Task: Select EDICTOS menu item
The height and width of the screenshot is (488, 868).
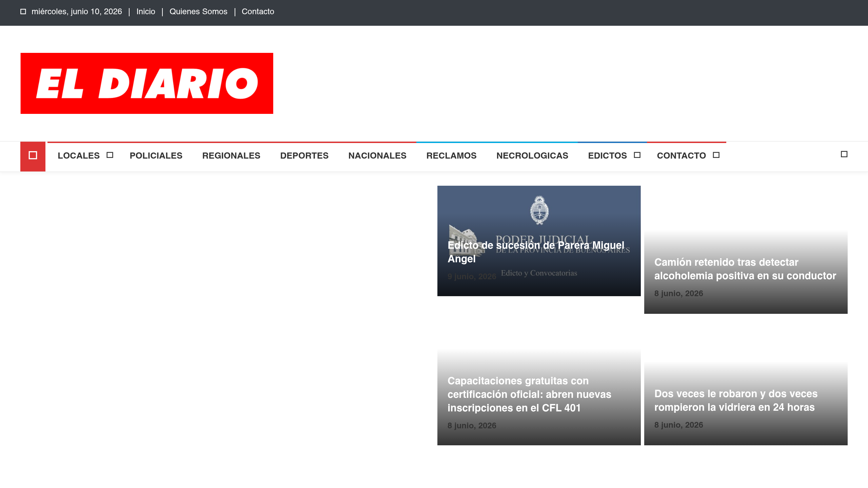Action: [607, 156]
